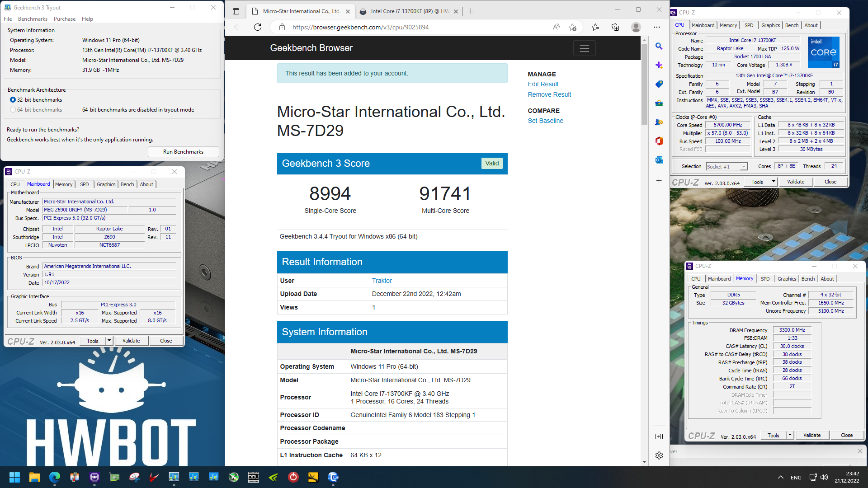Image resolution: width=868 pixels, height=488 pixels.
Task: Expand Tools dropdown arrow in Mainboard CPU-Z window
Action: [109, 341]
